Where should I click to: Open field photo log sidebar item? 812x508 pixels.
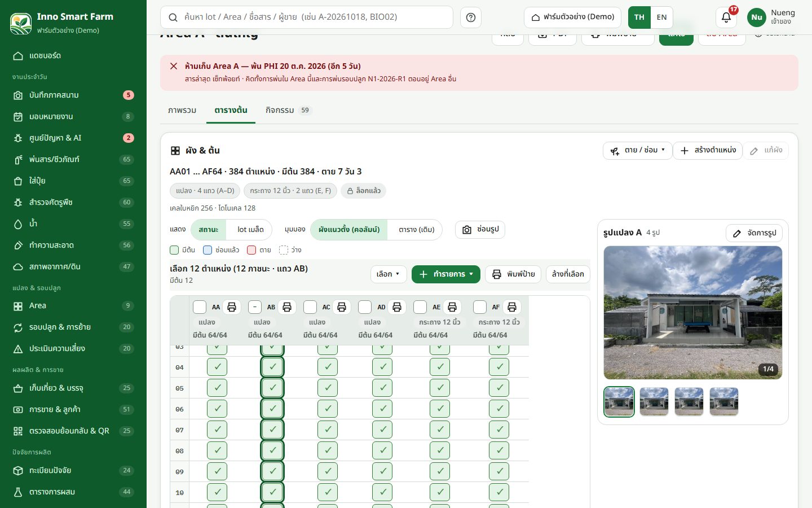click(73, 95)
